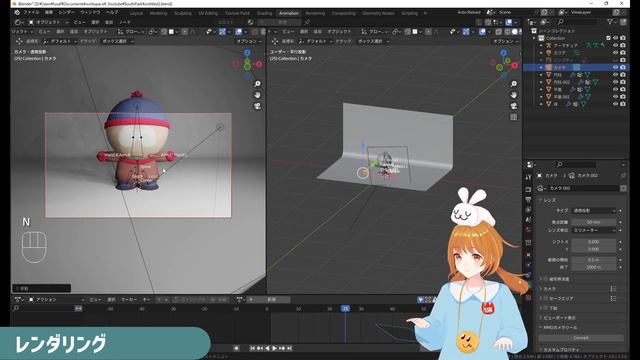This screenshot has height=360, width=640.
Task: Click the pan hand icon in right viewport
Action: pos(514,95)
